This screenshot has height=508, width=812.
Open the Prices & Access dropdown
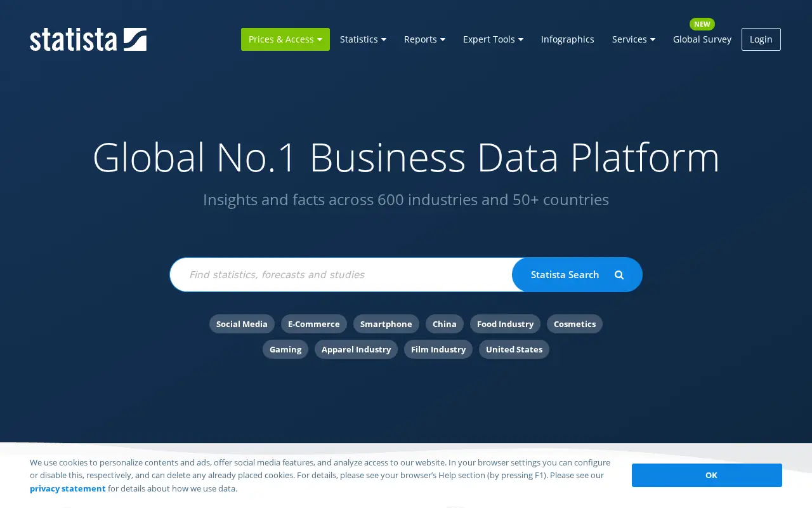(x=285, y=39)
